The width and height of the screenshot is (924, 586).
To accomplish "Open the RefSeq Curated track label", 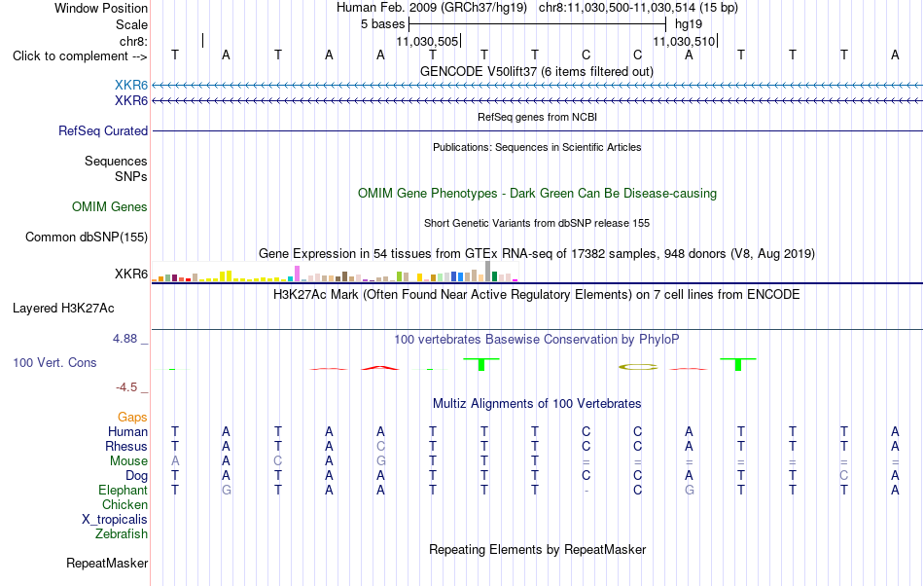I will click(103, 130).
